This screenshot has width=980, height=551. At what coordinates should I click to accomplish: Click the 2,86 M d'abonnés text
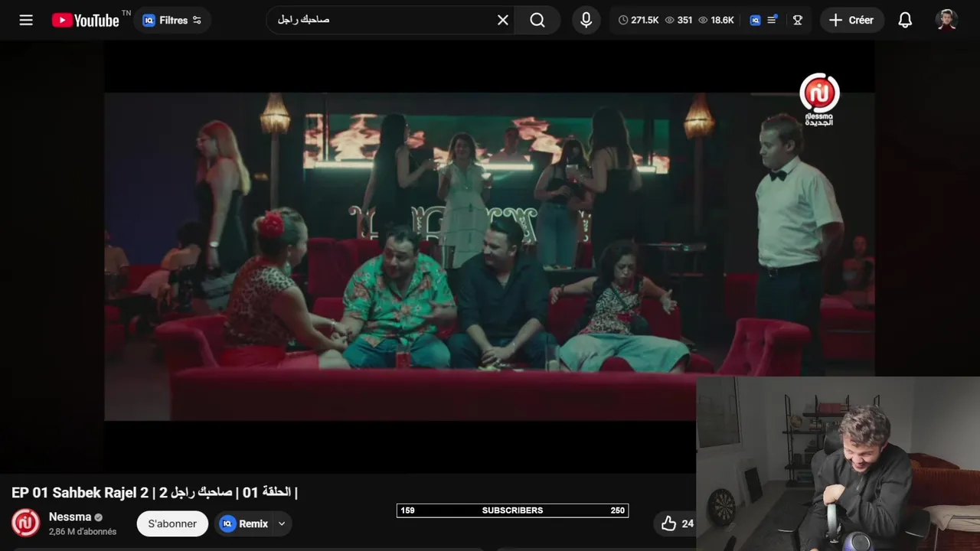tap(83, 532)
